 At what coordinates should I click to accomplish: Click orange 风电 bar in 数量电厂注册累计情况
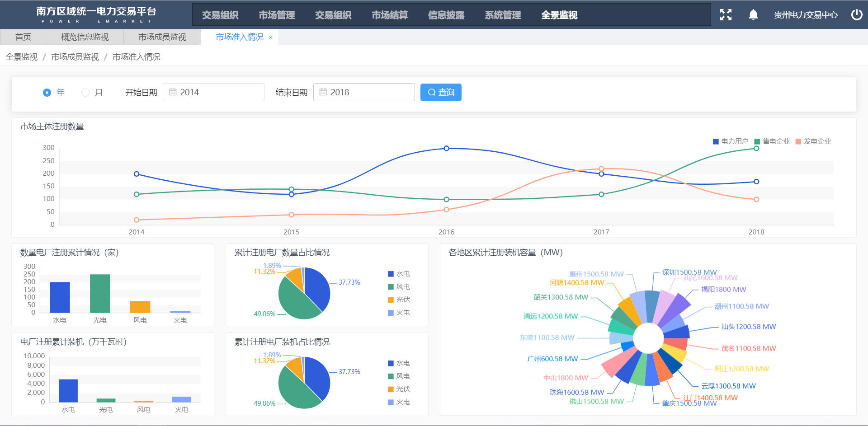pos(140,307)
